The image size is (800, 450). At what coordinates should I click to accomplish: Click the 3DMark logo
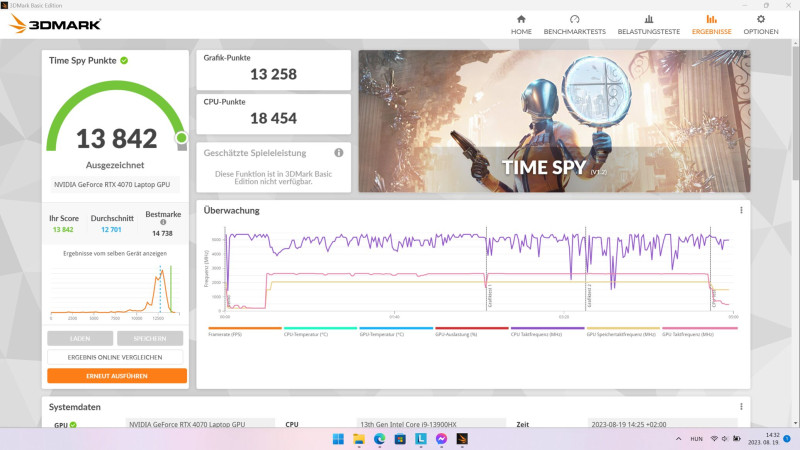click(x=55, y=24)
